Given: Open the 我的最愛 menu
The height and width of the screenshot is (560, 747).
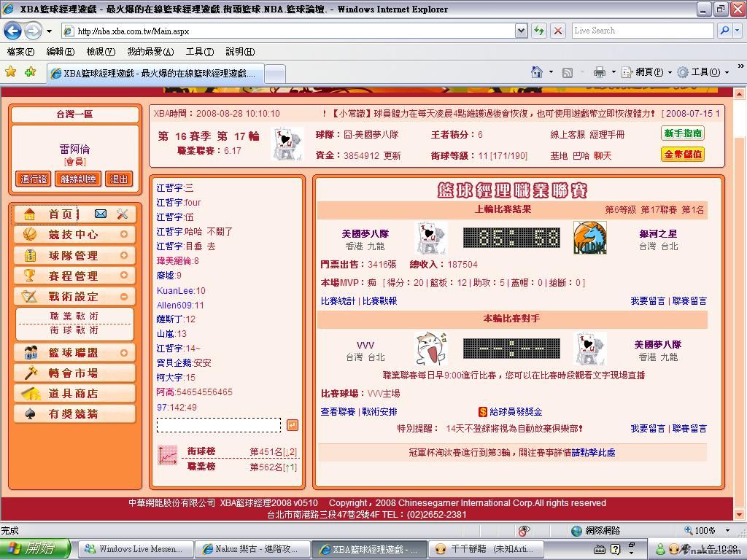Looking at the screenshot, I should pyautogui.click(x=150, y=52).
